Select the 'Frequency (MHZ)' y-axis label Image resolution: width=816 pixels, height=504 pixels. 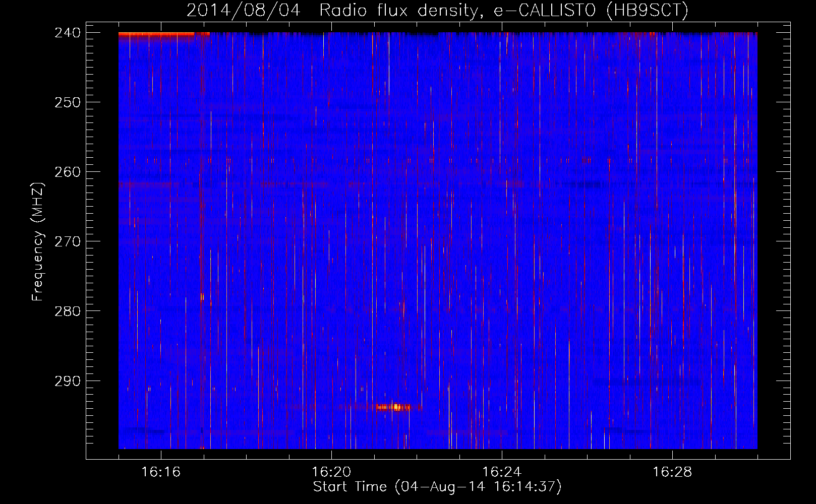(x=38, y=241)
